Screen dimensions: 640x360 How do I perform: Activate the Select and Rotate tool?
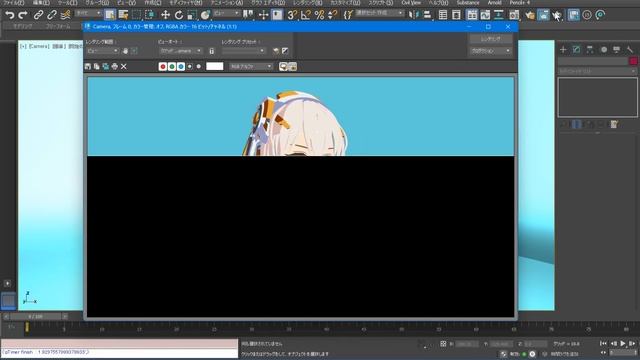179,15
